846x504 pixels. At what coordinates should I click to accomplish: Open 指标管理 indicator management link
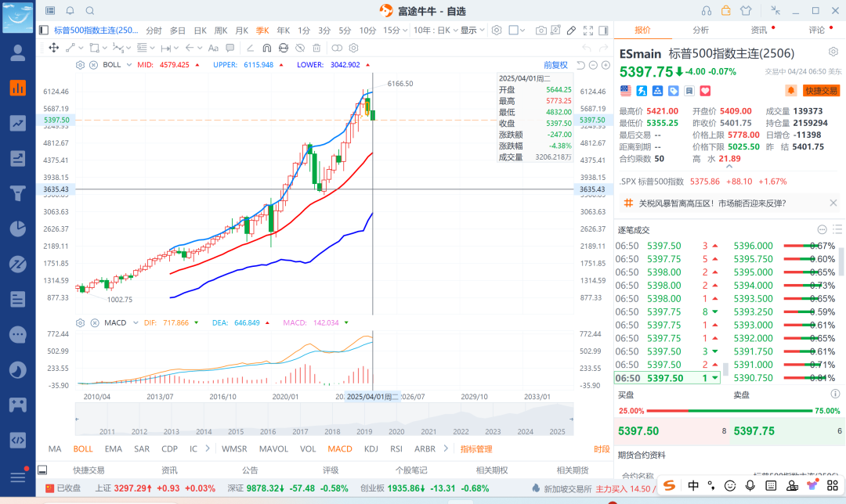[475, 449]
